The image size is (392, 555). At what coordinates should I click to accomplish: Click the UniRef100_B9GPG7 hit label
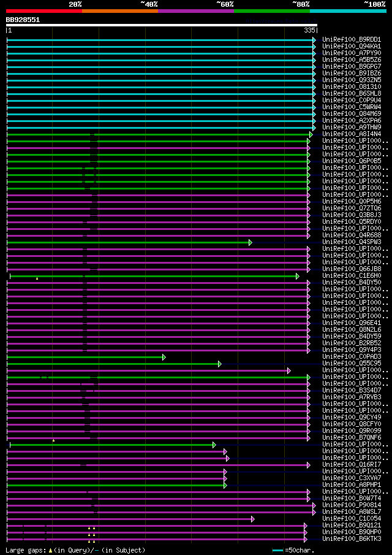point(352,67)
